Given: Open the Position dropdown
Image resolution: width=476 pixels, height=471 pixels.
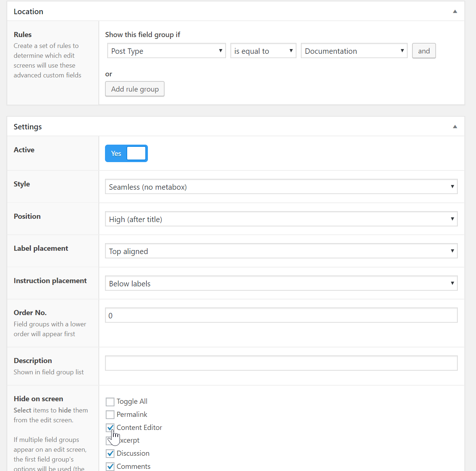Looking at the screenshot, I should click(281, 219).
